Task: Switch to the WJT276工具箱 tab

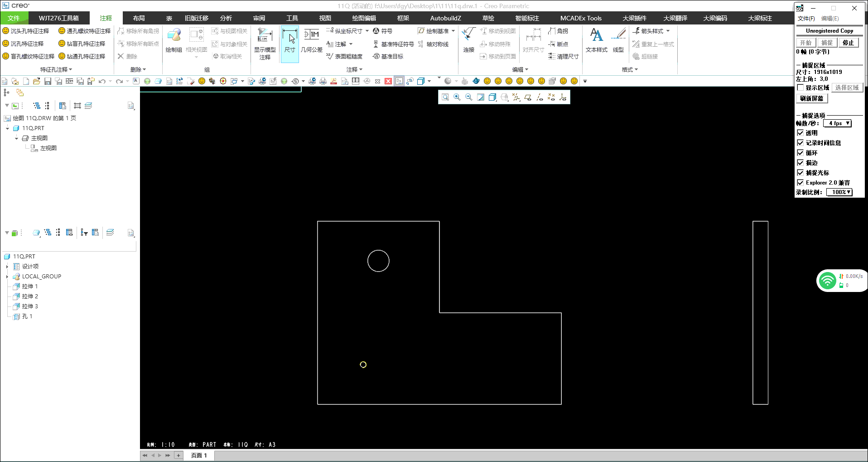Action: tap(59, 18)
